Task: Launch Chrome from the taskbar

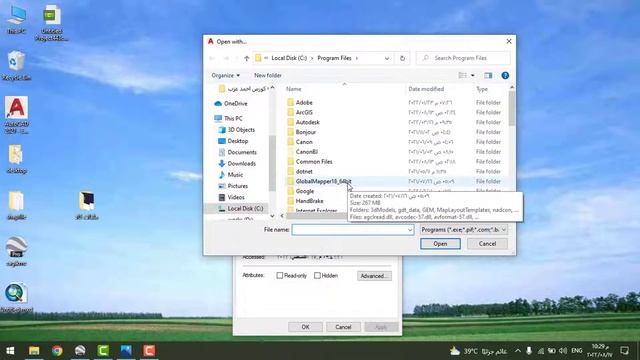Action: [x=57, y=351]
